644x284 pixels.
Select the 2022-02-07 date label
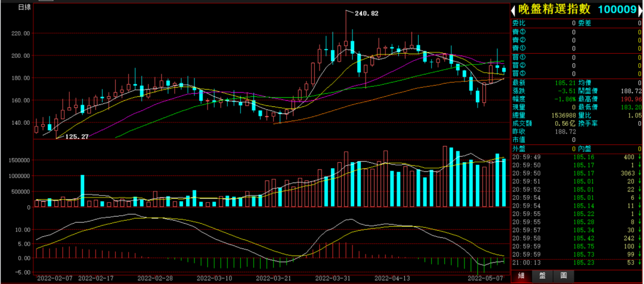(54, 278)
